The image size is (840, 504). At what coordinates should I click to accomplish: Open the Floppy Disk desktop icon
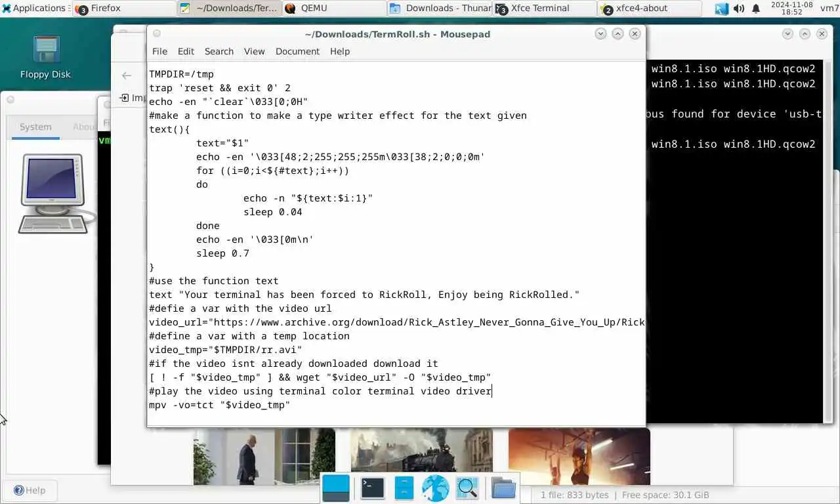click(x=45, y=58)
